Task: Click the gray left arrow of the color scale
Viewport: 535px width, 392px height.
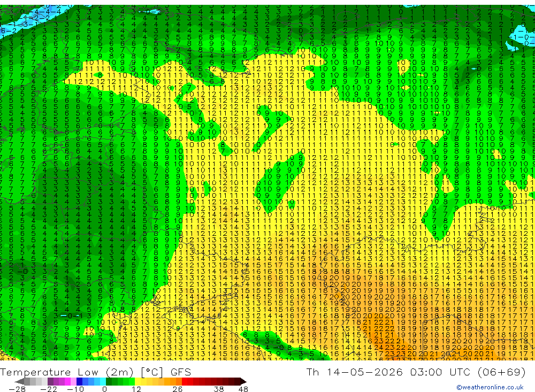Action: point(19,382)
